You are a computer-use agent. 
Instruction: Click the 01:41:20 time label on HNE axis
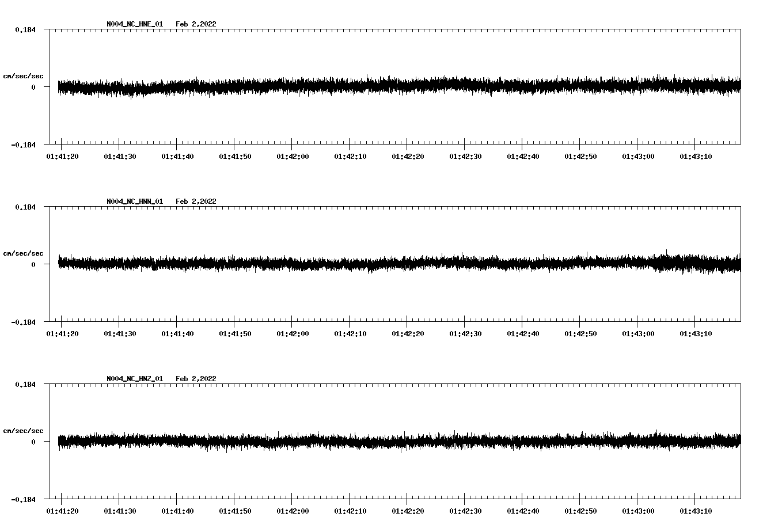(x=62, y=157)
